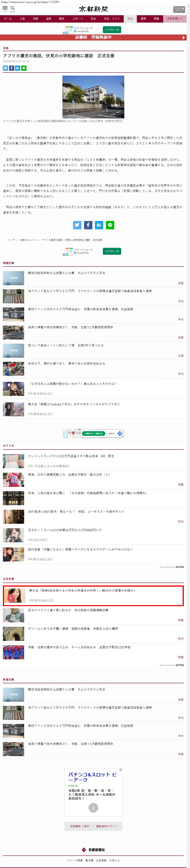Expand the 京都府 警報発表中 alert banner arrow
This screenshot has height=868, width=190.
(184, 37)
